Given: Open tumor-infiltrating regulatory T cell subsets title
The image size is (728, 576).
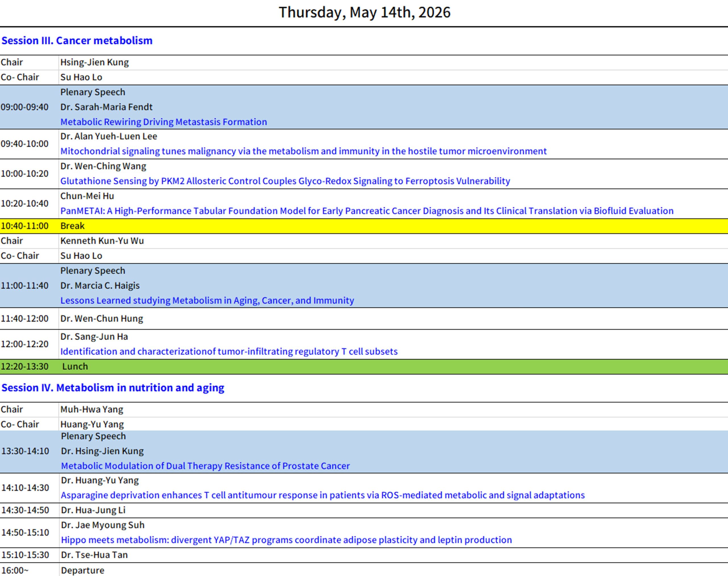Looking at the screenshot, I should tap(229, 351).
